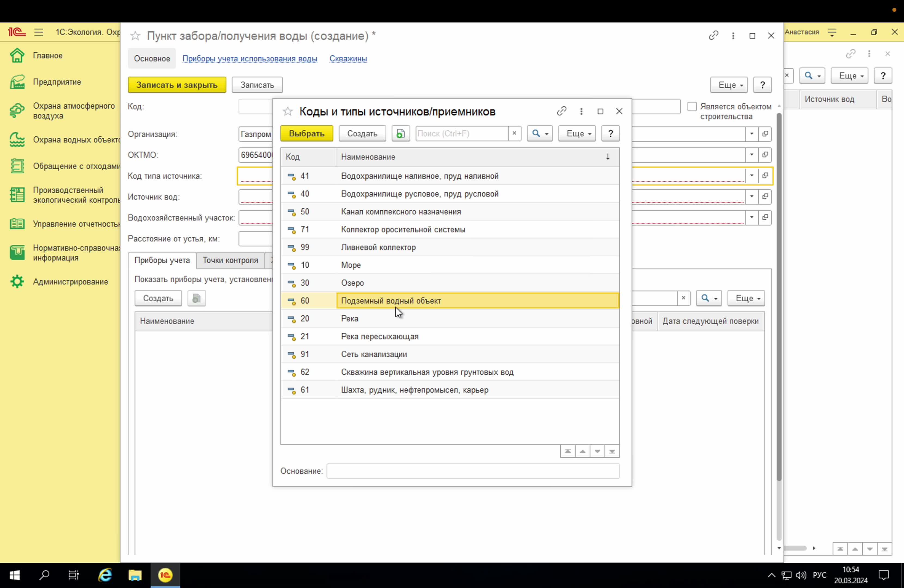This screenshot has width=904, height=588.
Task: Expand Код типа источника dropdown
Action: (x=751, y=176)
